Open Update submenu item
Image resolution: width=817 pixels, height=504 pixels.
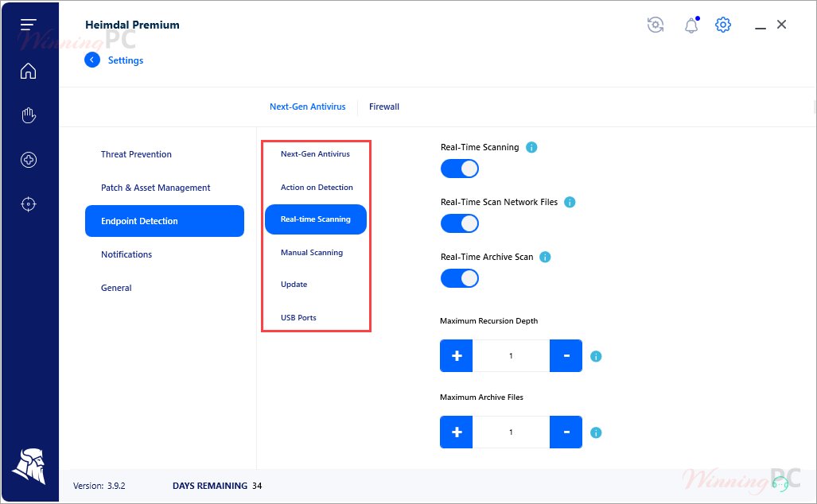[294, 285]
